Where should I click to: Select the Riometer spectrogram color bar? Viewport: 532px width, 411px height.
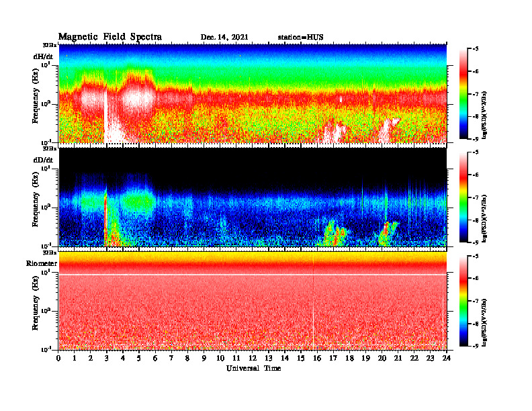(x=463, y=301)
